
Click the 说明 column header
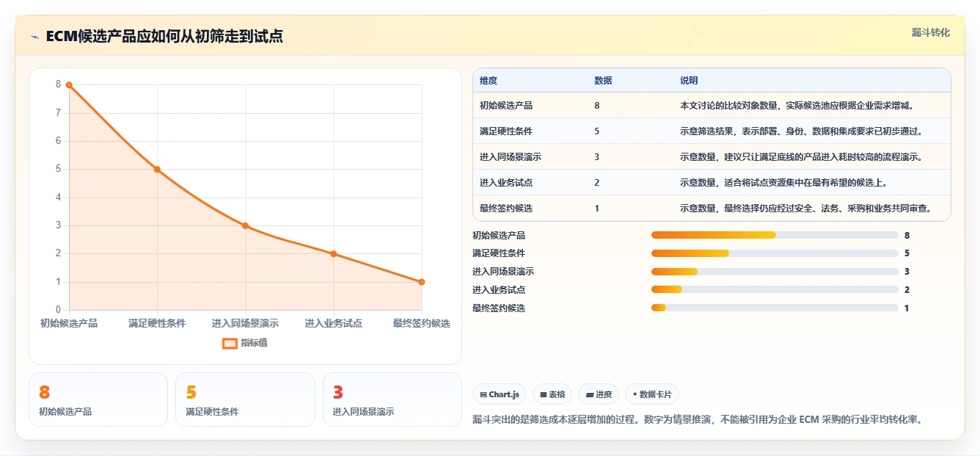[689, 81]
